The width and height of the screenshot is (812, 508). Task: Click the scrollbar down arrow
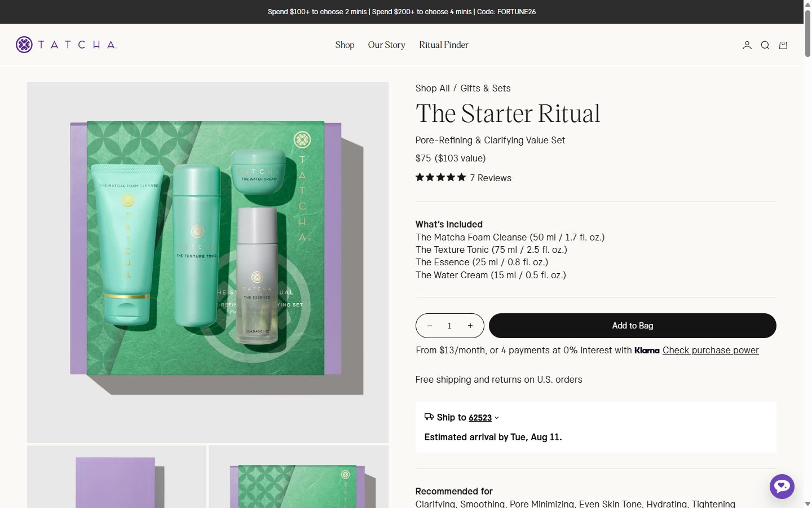coord(807,503)
